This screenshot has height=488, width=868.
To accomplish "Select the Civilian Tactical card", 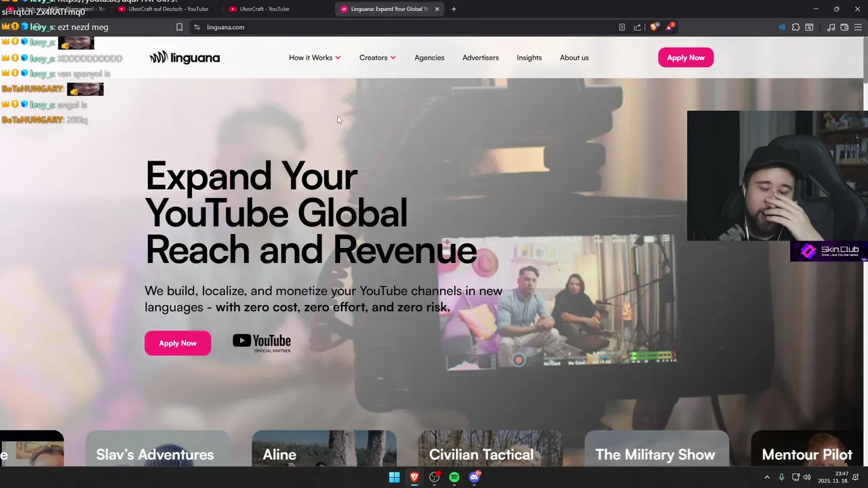I will click(x=490, y=449).
